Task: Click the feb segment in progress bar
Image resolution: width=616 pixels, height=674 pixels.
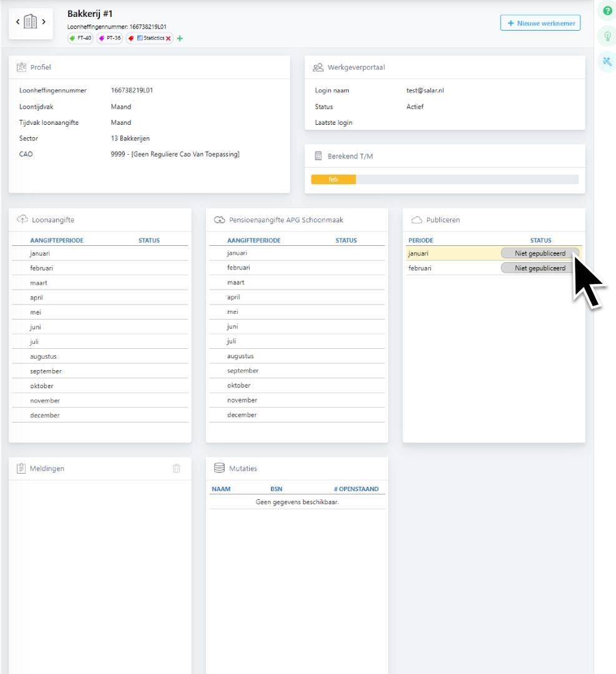Action: [333, 180]
